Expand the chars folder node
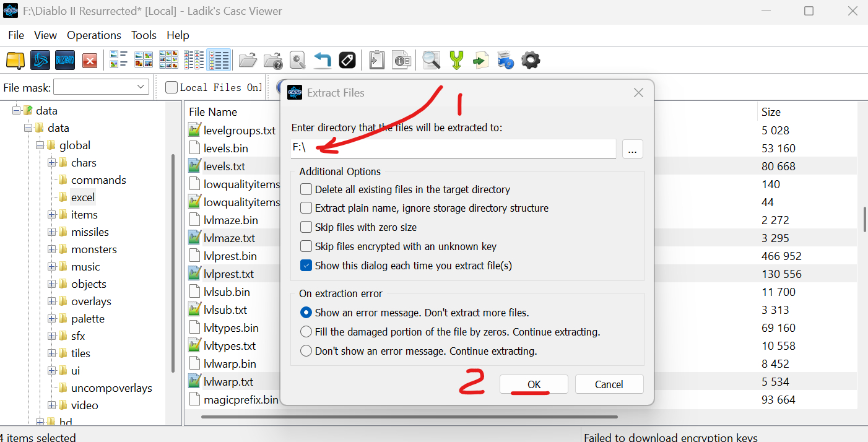 [x=51, y=163]
